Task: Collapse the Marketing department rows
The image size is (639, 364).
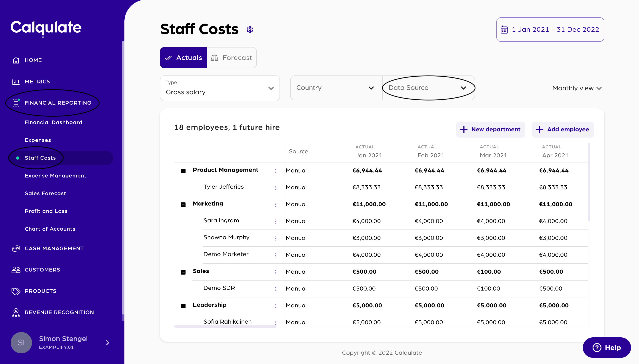Action: coord(183,205)
